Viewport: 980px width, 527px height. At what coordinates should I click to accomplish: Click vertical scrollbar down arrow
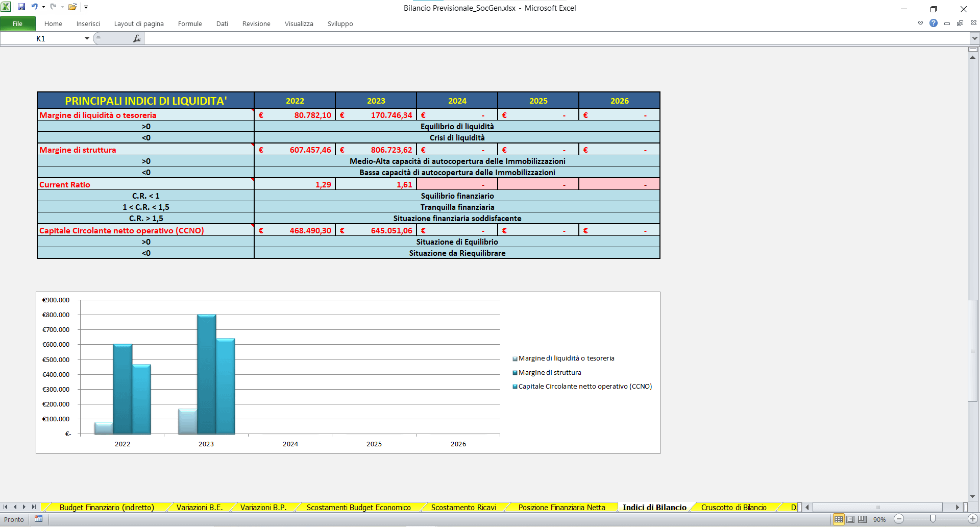pyautogui.click(x=973, y=496)
